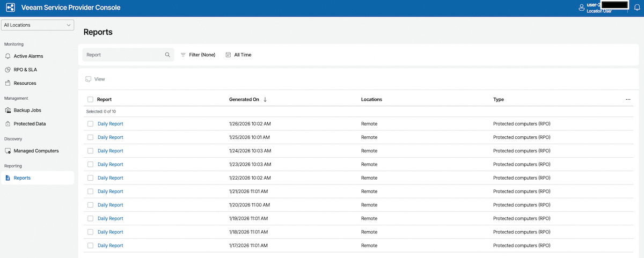
Task: Open the All Time period selector
Action: coord(238,55)
